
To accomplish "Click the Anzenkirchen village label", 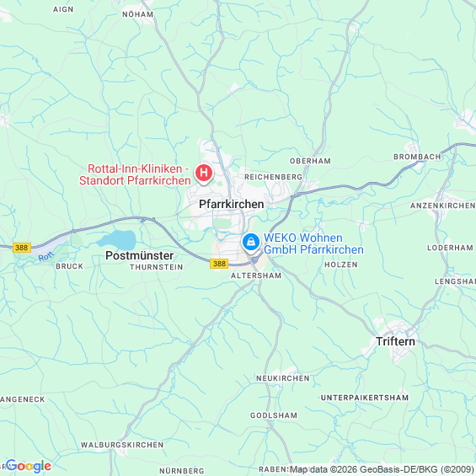I will pos(443,206).
